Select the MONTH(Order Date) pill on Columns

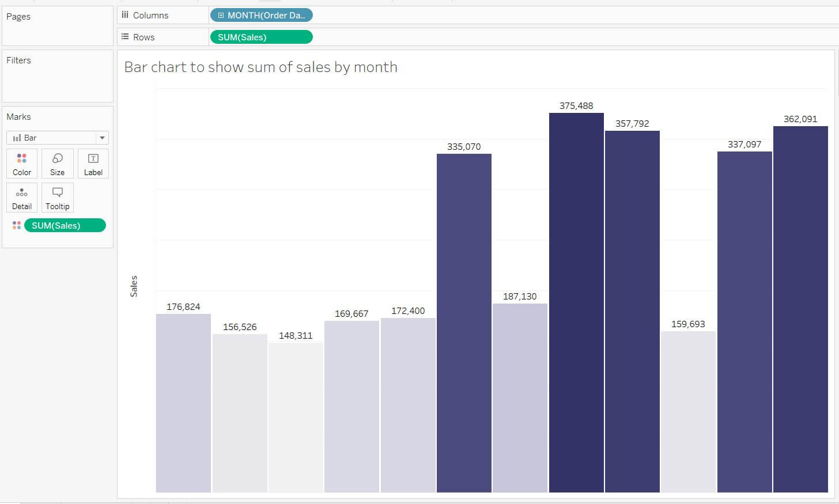point(266,16)
